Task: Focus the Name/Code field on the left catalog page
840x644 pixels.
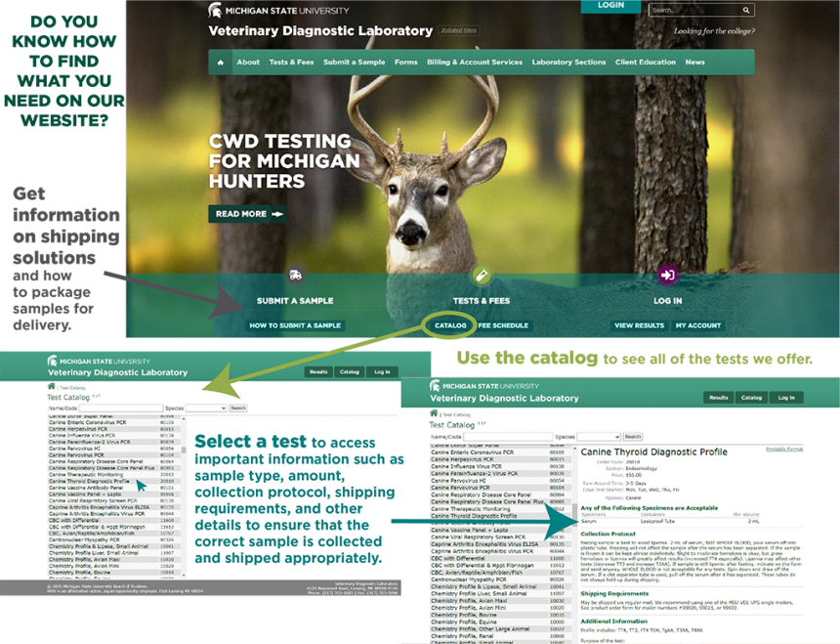Action: (121, 408)
